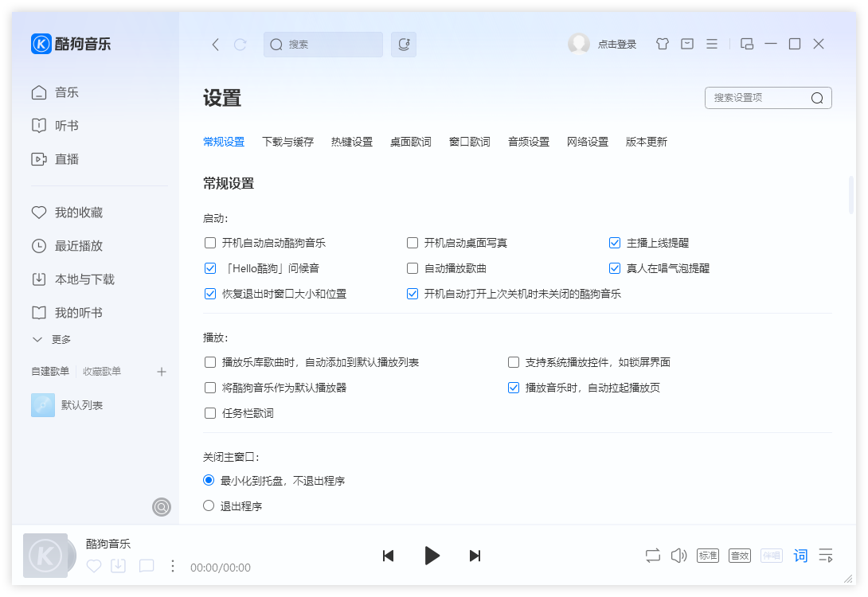
Task: Enable 开机自动启动酷狗音乐 checkbox
Action: click(210, 243)
